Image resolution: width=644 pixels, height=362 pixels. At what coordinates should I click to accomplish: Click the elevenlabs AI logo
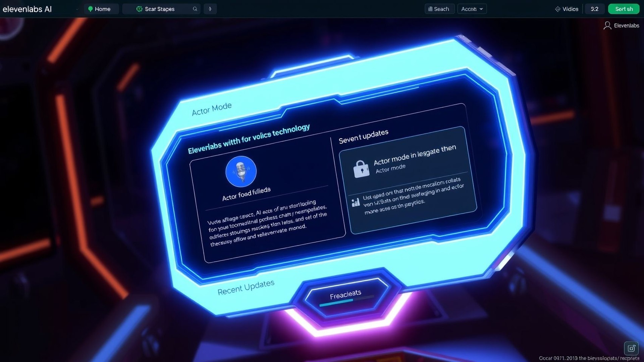pos(27,9)
